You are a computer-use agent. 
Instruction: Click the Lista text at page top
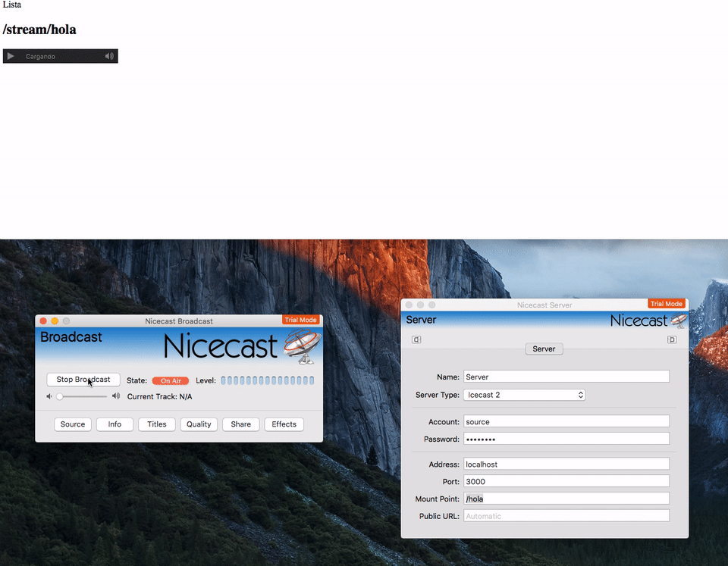(12, 5)
